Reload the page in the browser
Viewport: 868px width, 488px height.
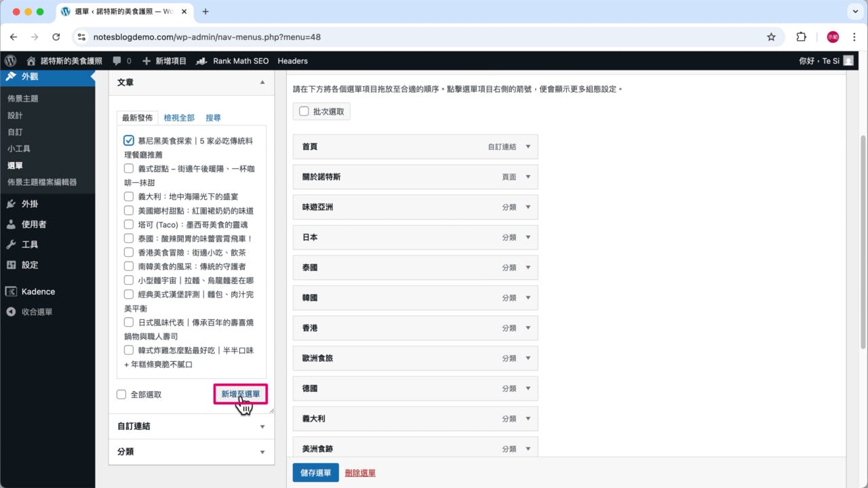tap(56, 37)
